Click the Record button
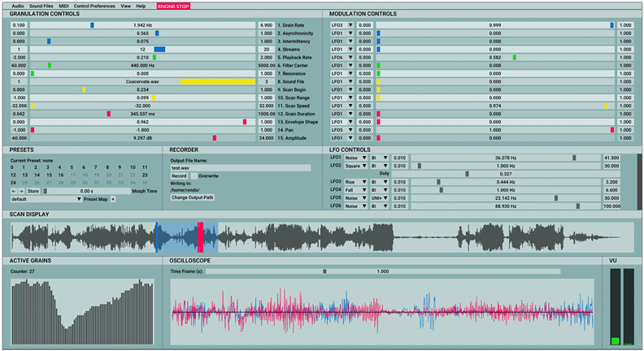The width and height of the screenshot is (644, 351). pos(179,175)
